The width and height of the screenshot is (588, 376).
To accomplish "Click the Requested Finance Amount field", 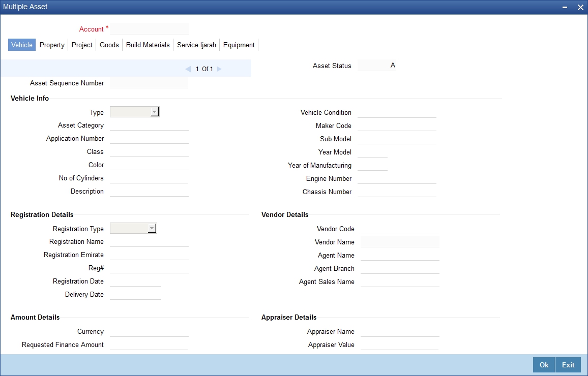I will click(149, 344).
